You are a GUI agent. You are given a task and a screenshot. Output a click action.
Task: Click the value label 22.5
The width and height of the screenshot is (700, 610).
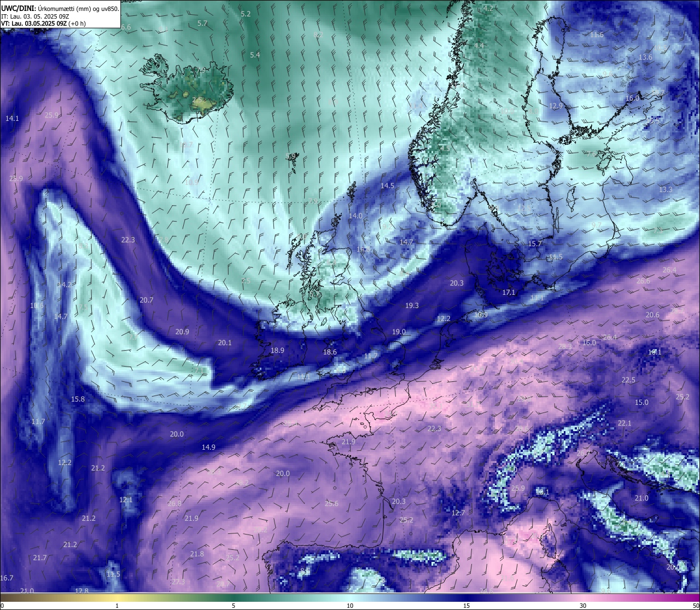[x=628, y=380]
